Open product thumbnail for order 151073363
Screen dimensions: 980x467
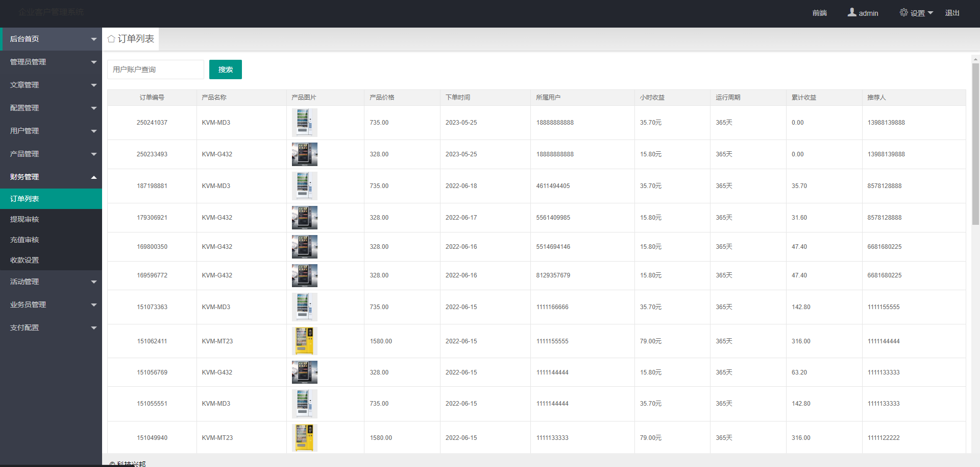(x=305, y=307)
